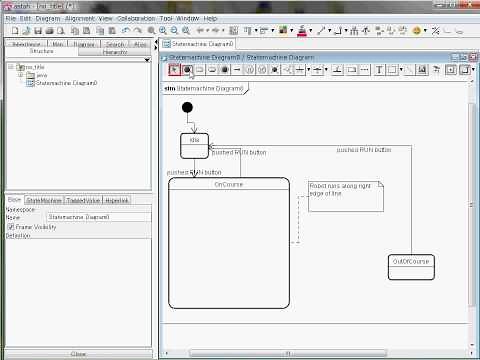The height and width of the screenshot is (360, 480).
Task: Open the File menu
Action: pos(11,19)
